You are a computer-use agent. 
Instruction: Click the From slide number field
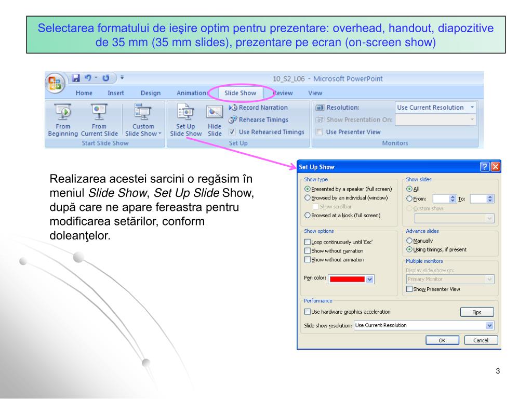(x=441, y=199)
